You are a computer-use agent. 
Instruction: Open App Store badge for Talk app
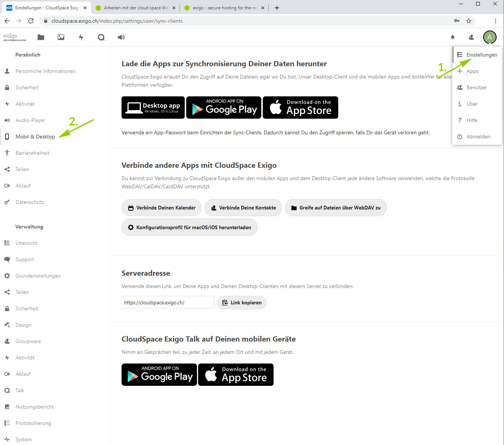(x=236, y=375)
